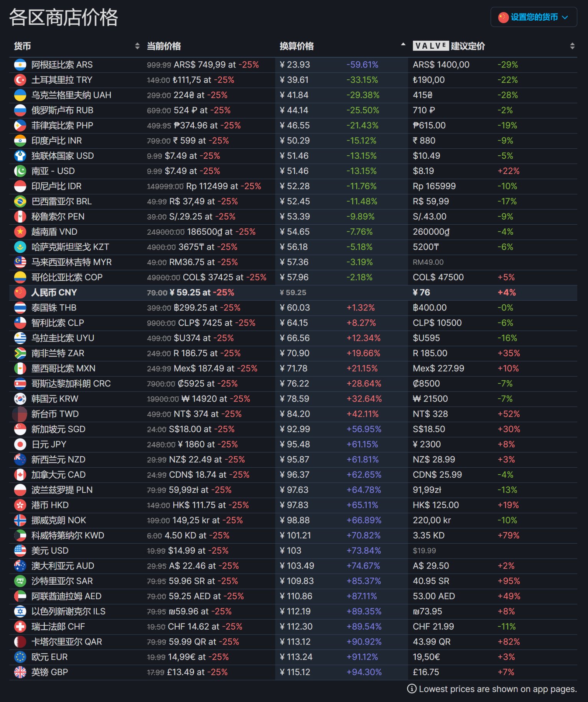Screen dimensions: 588x702
Task: Click the Switzerland flag icon
Action: coord(20,626)
